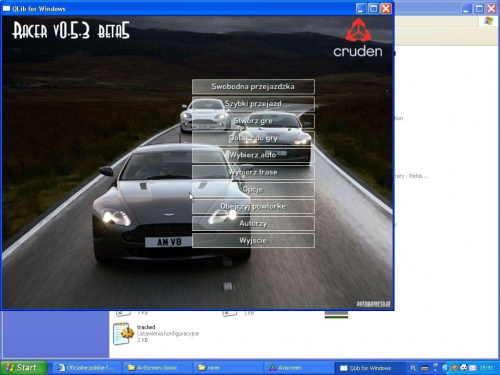Open the Wybierz auto car selection
The height and width of the screenshot is (375, 500).
(253, 155)
